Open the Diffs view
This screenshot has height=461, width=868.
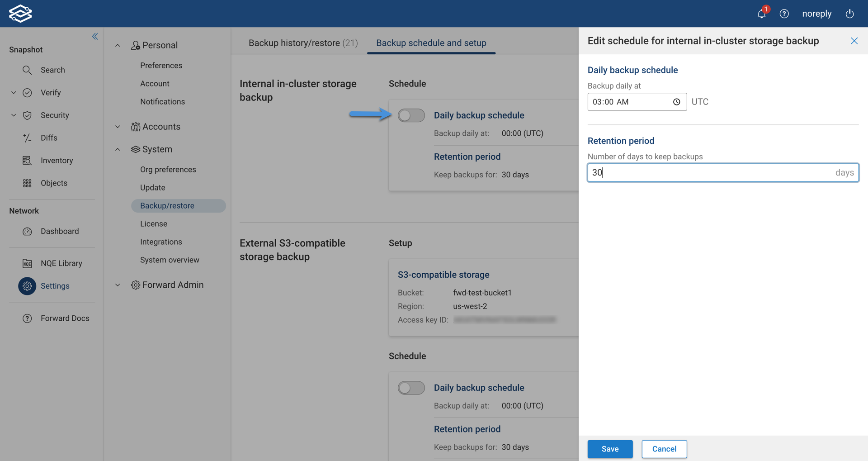49,138
